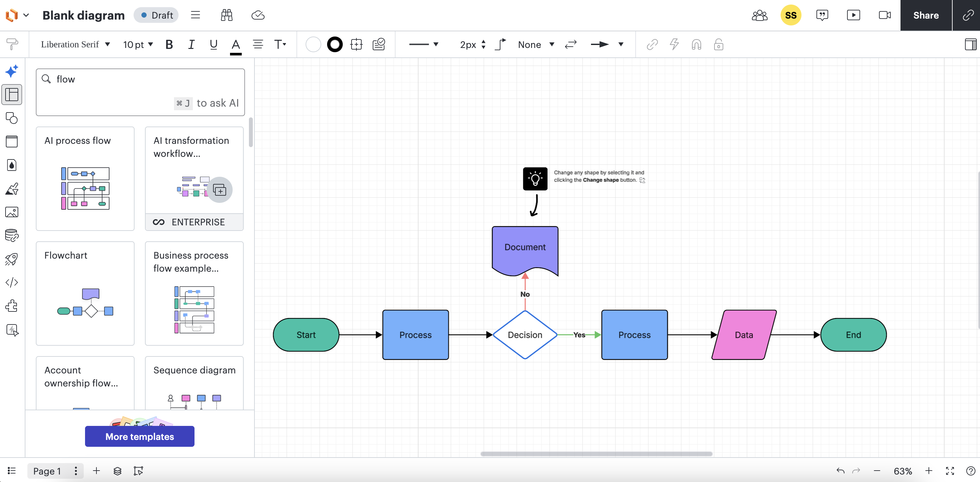Toggle italic text formatting
The width and height of the screenshot is (980, 482).
point(191,45)
